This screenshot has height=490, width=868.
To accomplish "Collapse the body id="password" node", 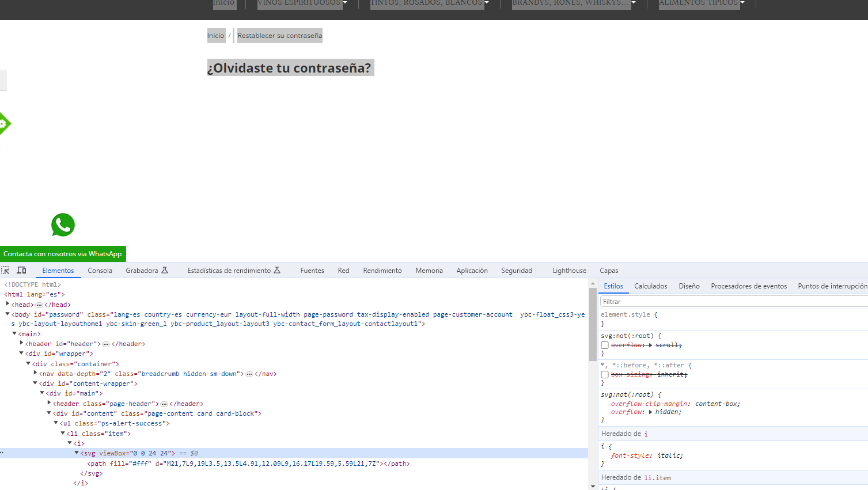I will (7, 314).
